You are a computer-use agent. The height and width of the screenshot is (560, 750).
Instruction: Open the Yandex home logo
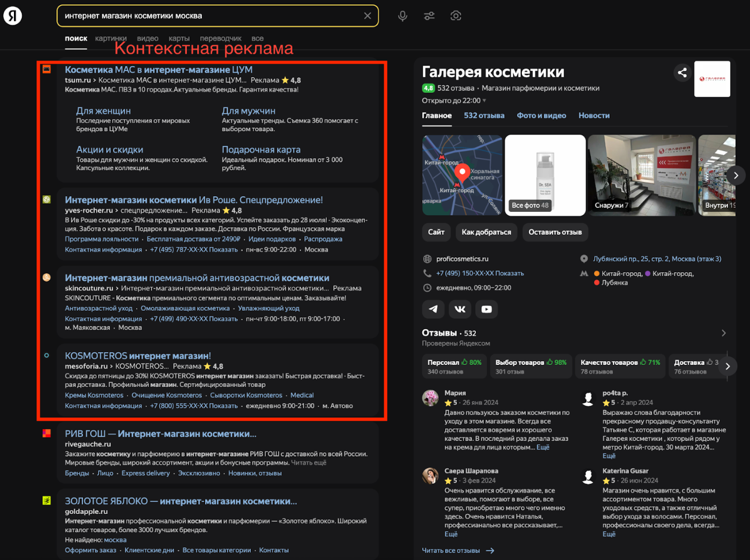click(x=13, y=16)
